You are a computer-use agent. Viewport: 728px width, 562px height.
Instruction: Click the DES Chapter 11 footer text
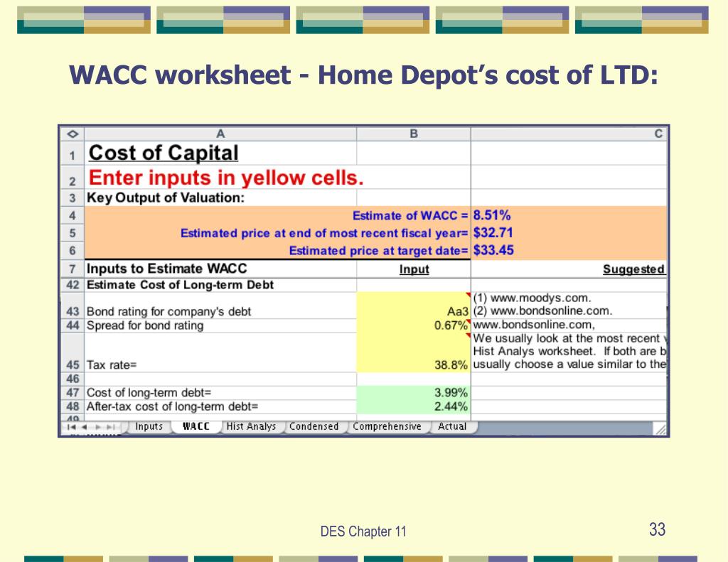(x=363, y=531)
